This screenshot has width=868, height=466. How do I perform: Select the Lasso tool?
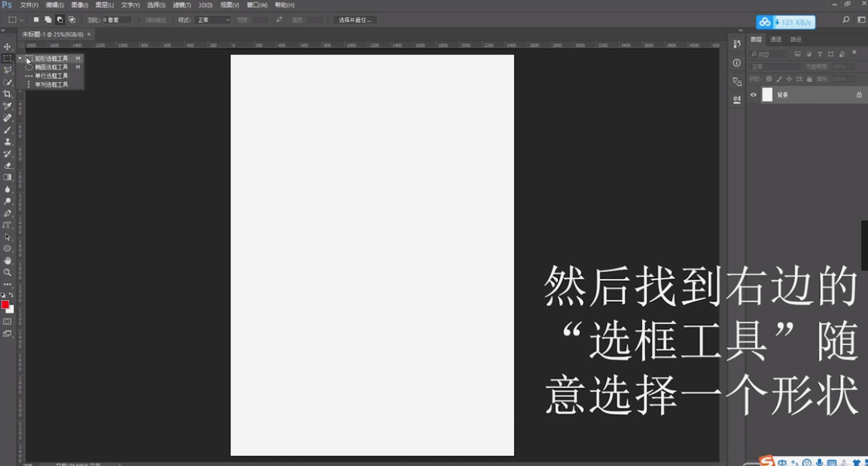[7, 70]
